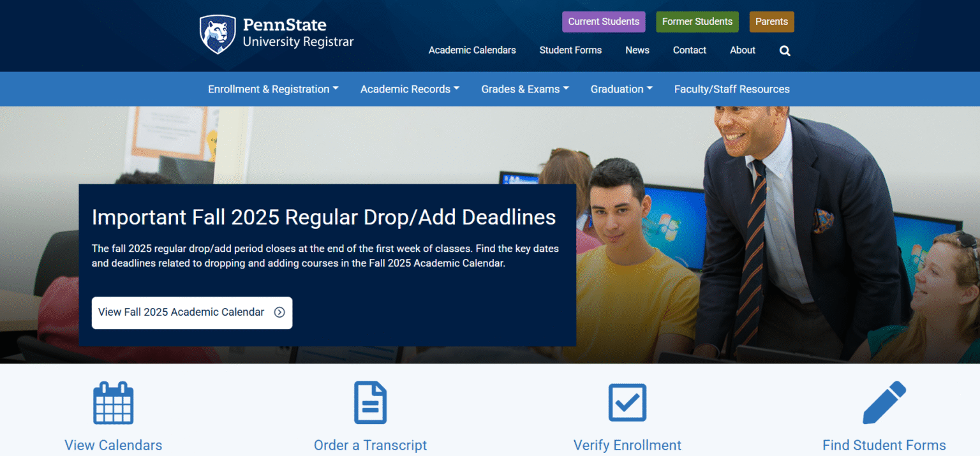
Task: Expand the Grades & Exams dropdown
Action: (x=524, y=89)
